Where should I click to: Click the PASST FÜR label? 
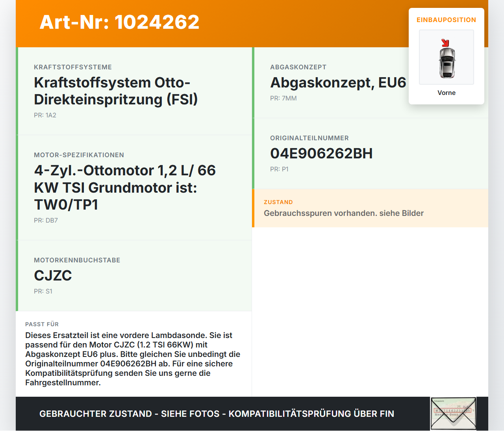tap(42, 324)
